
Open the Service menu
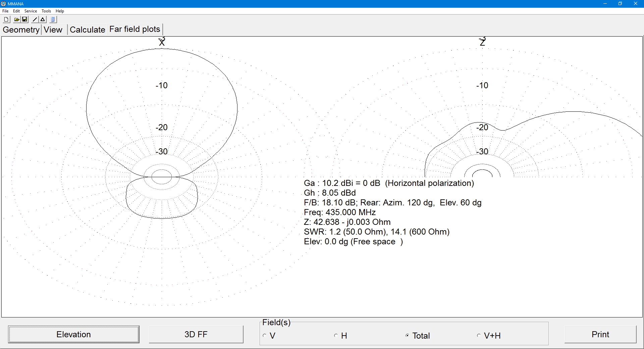tap(31, 11)
